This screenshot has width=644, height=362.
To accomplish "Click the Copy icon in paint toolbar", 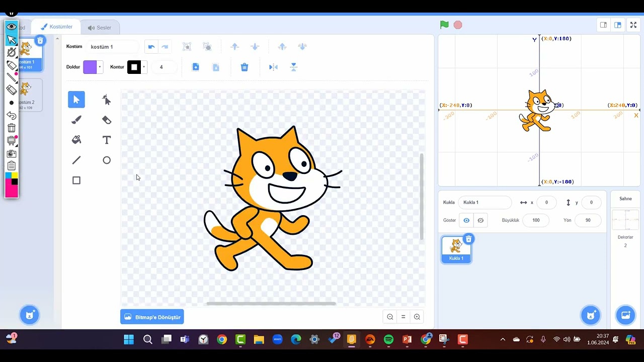I will click(x=196, y=67).
